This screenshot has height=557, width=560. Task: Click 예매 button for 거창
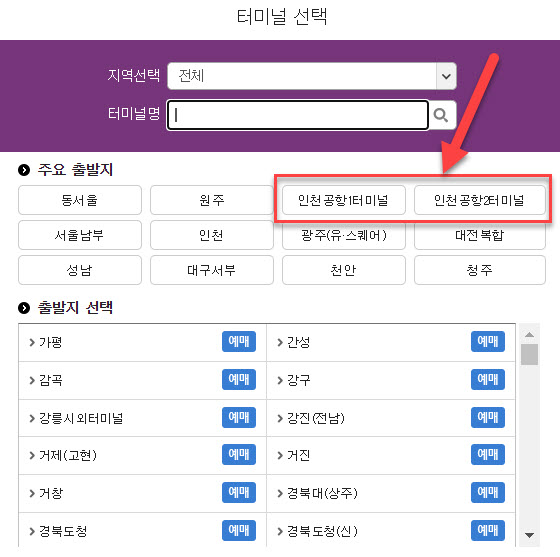coord(239,492)
